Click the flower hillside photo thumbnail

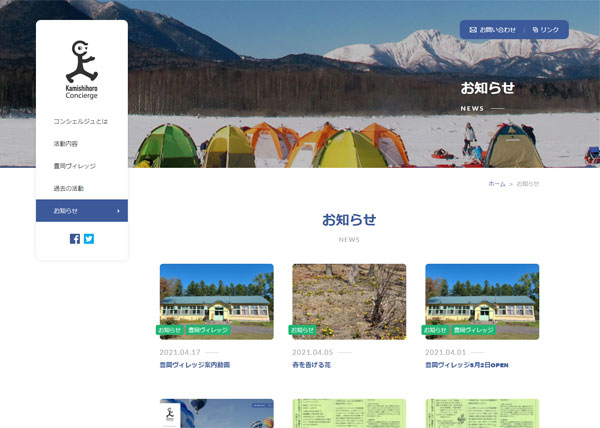349,301
